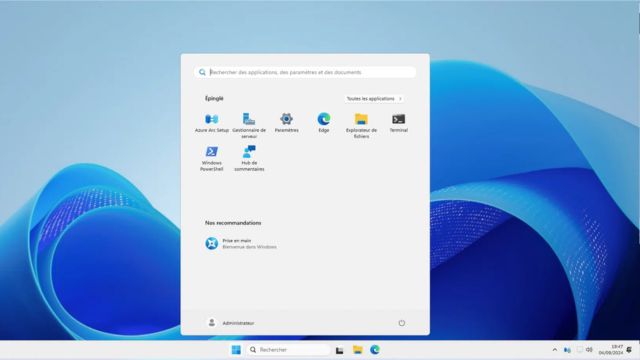The image size is (640, 360).
Task: Click the Épinglé section heading
Action: click(x=214, y=98)
